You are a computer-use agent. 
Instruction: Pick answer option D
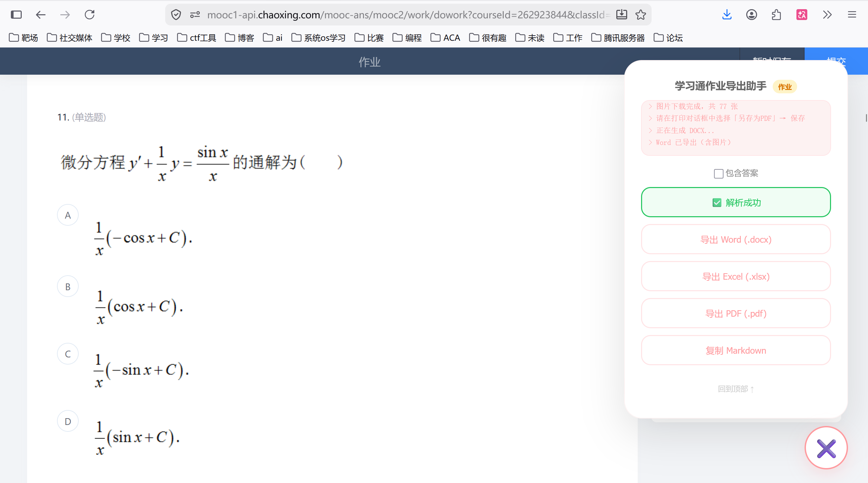[68, 421]
